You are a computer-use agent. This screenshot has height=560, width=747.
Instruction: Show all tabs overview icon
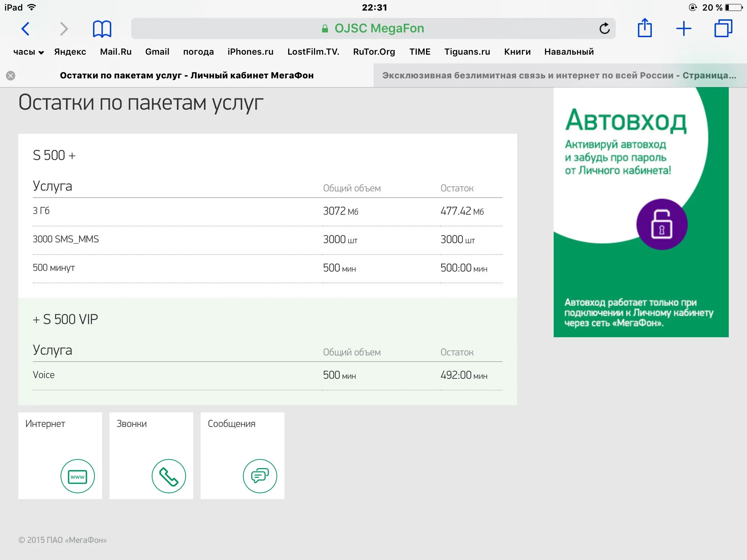pyautogui.click(x=723, y=28)
